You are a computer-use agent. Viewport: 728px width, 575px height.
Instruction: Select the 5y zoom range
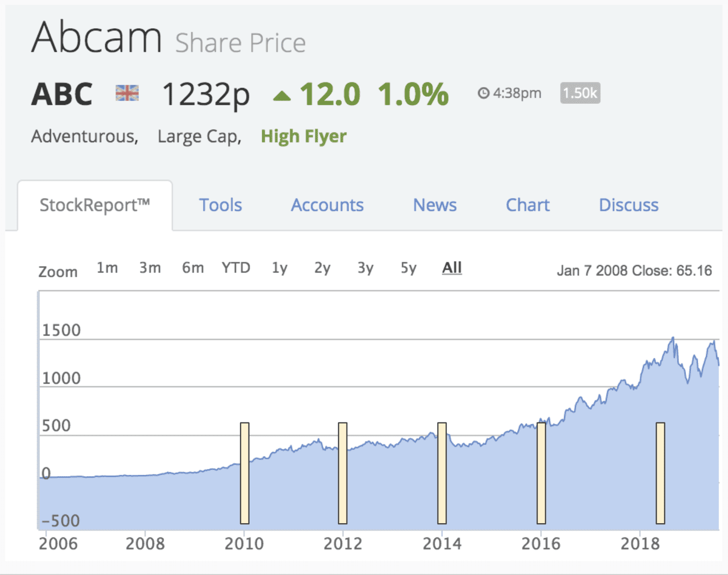[x=409, y=267]
